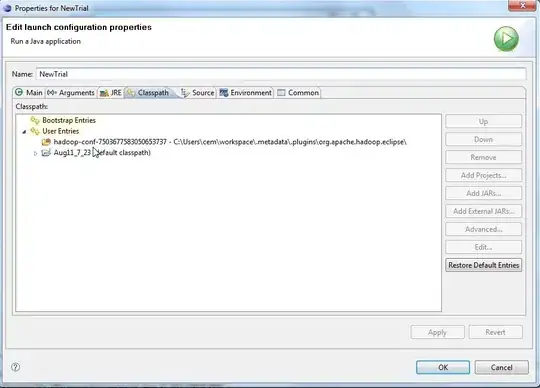Screen dimensions: 540x388
Task: Restore Default Entries
Action: click(x=483, y=265)
